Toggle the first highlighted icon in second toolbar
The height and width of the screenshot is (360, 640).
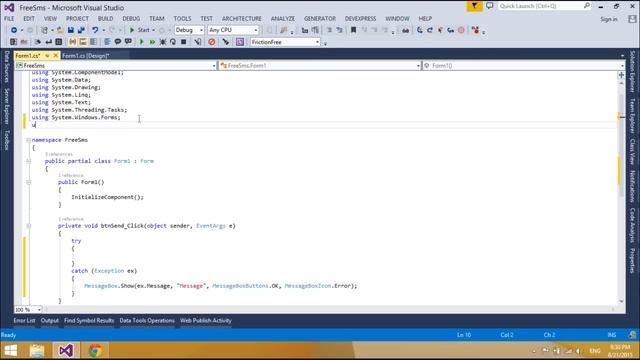[x=73, y=42]
